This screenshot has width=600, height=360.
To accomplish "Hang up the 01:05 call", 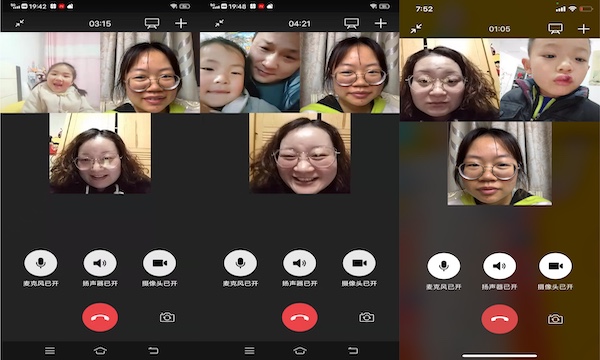I will coord(499,319).
